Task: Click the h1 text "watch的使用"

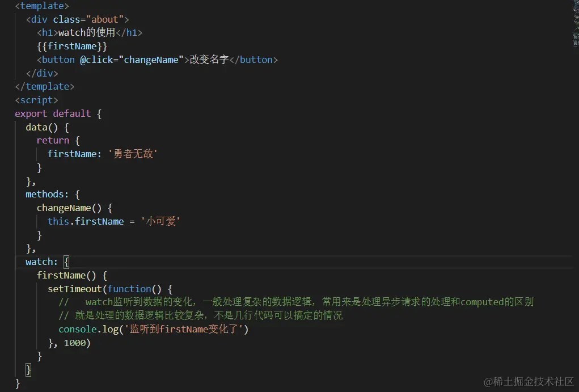Action: pyautogui.click(x=87, y=32)
